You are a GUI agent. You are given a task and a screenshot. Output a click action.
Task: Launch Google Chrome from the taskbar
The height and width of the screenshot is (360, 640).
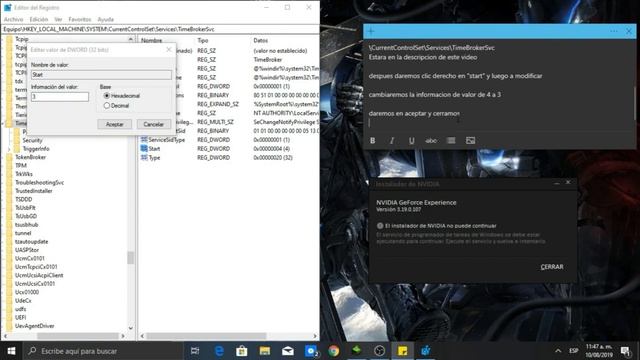[x=334, y=351]
